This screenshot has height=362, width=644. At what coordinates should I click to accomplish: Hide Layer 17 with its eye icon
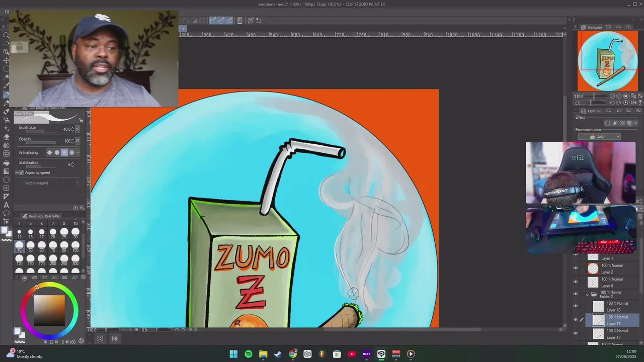pos(576,333)
